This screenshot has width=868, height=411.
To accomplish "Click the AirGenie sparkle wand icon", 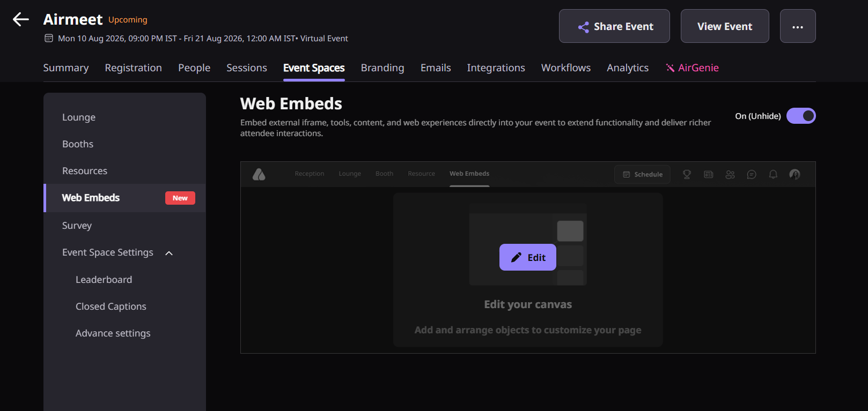I will click(670, 68).
